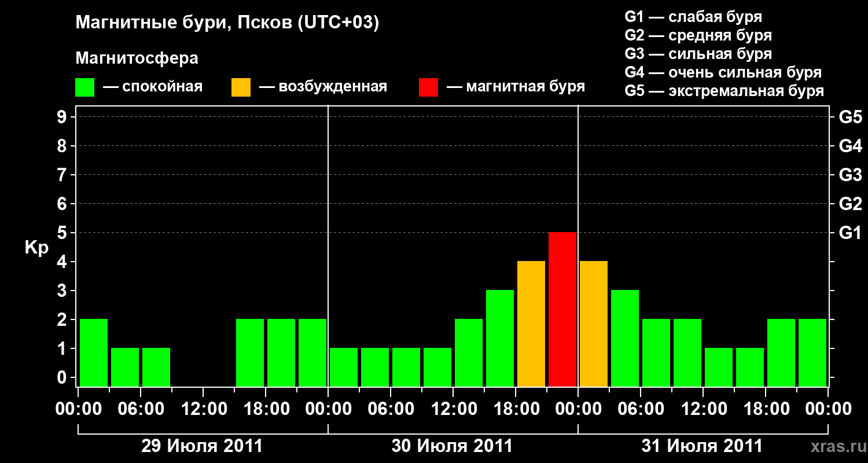Click the '— магнитная буря' legend label

pos(516,87)
